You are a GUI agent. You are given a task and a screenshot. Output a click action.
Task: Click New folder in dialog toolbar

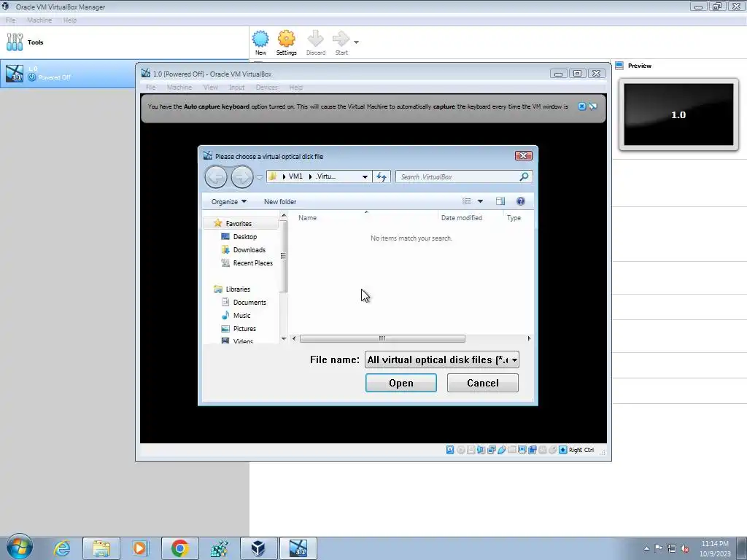[280, 201]
